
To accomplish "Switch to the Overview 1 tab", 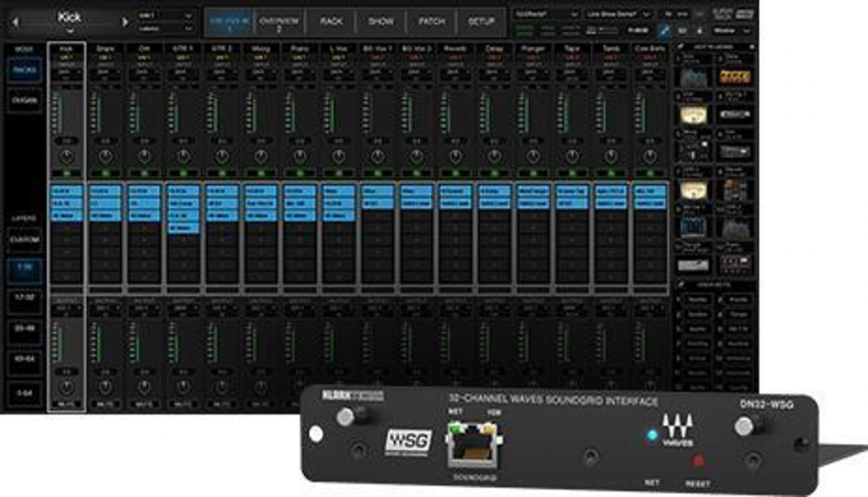I will click(x=230, y=22).
